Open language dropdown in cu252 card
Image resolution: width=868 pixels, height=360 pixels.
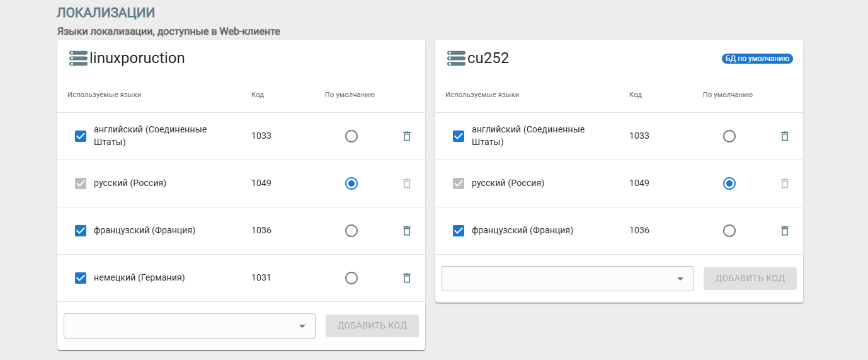(567, 279)
